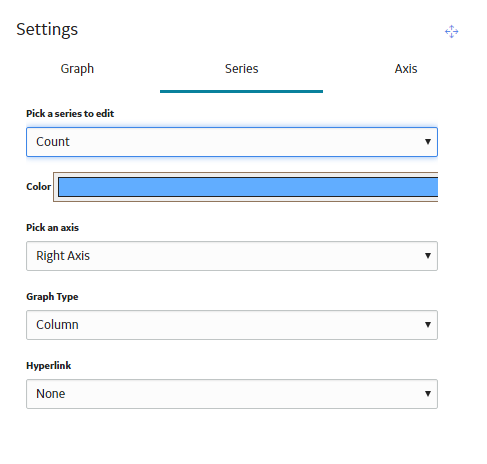Open the Column graph type dropdown

pos(232,325)
